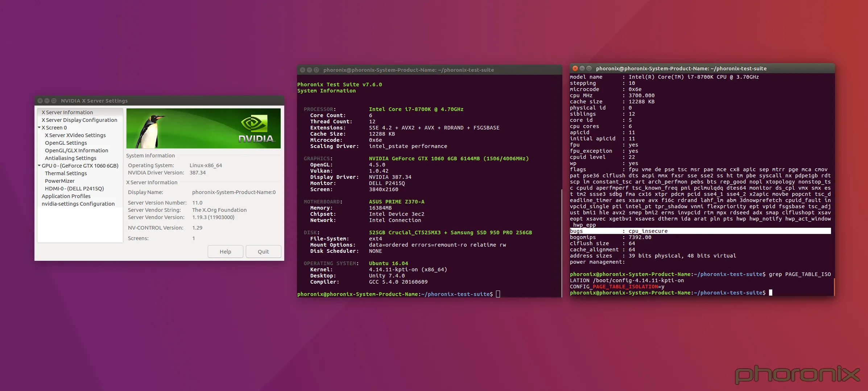Click the prompt cursor in cpuinfo terminal
Screen dimensions: 868x391
[770, 293]
